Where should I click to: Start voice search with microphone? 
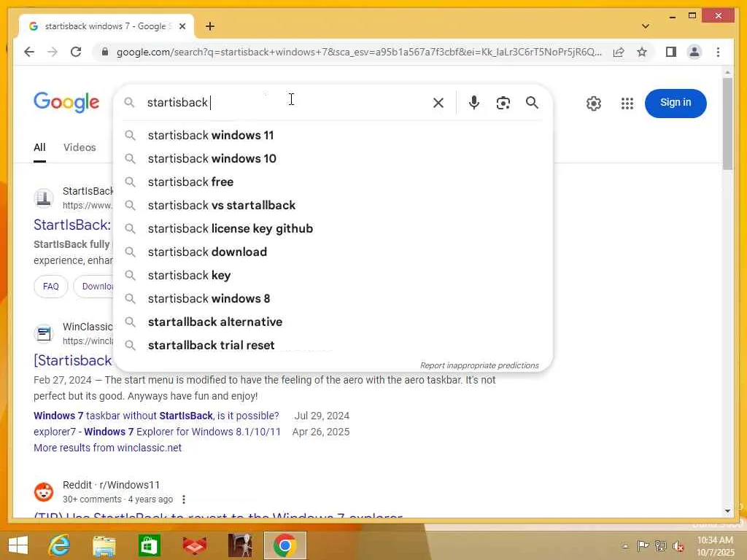(473, 103)
